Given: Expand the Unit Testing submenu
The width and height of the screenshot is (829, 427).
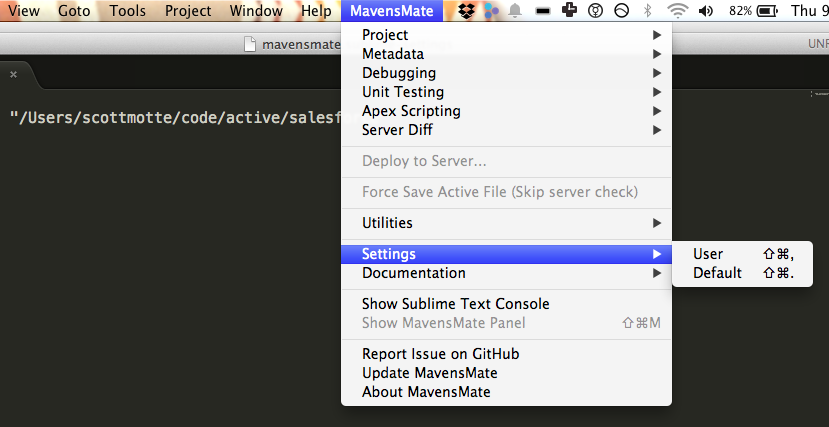Looking at the screenshot, I should coord(506,92).
